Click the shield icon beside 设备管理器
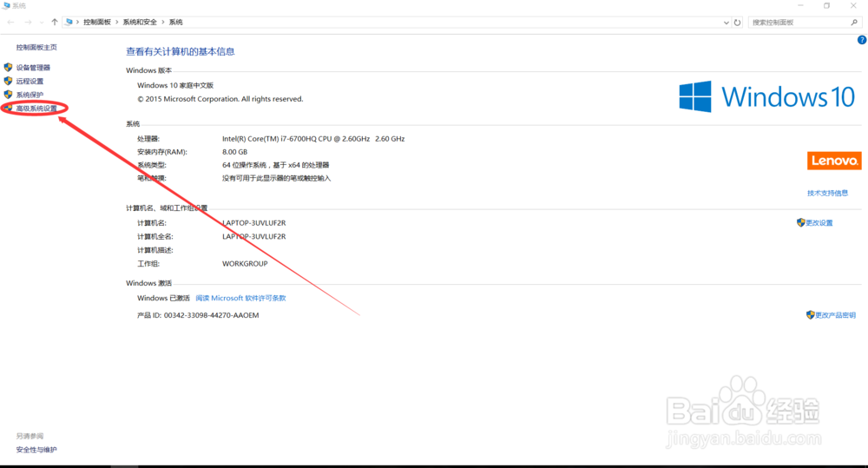 pos(9,67)
